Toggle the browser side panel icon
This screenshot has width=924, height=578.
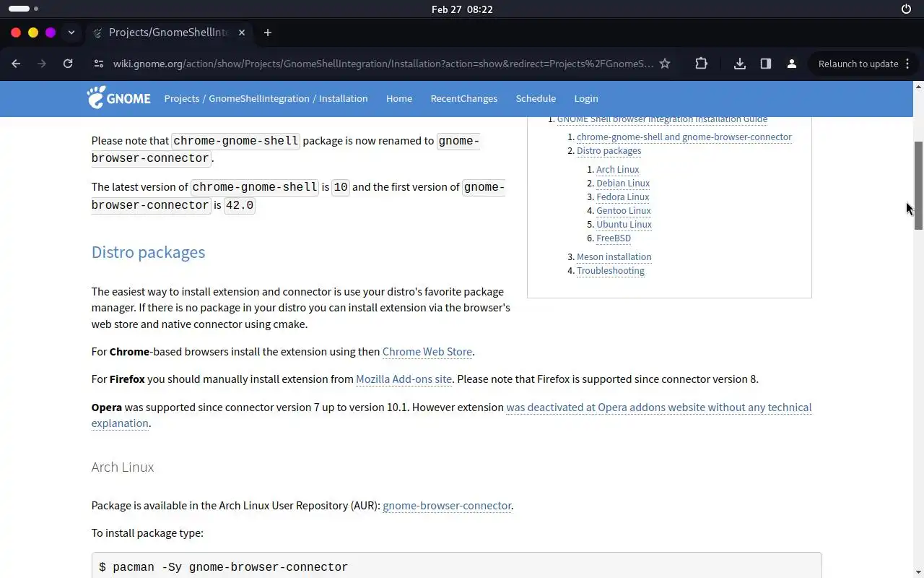tap(766, 64)
